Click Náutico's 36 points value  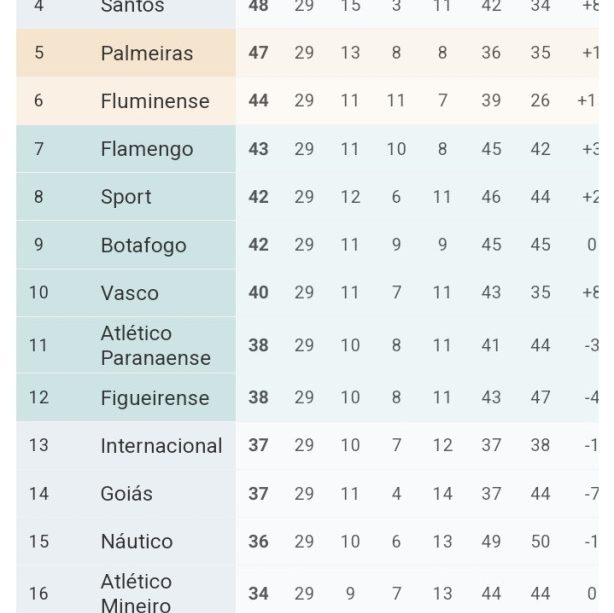[x=258, y=542]
